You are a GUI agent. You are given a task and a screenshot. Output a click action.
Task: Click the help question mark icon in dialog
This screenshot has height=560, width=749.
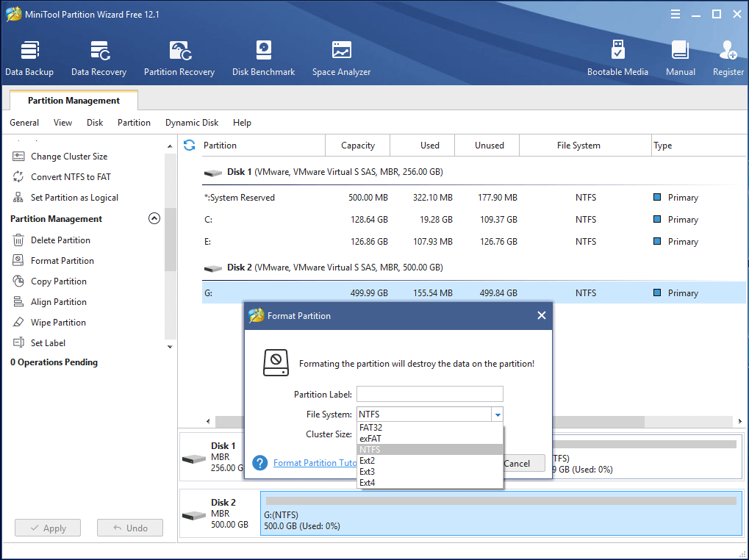[x=260, y=462]
